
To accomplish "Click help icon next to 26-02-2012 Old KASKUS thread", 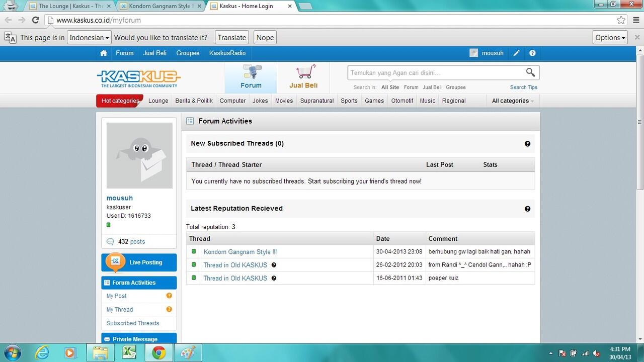I will tap(274, 265).
